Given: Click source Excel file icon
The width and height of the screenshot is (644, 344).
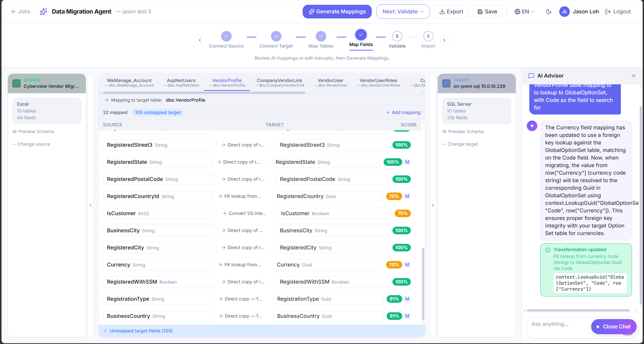Looking at the screenshot, I should (x=16, y=83).
